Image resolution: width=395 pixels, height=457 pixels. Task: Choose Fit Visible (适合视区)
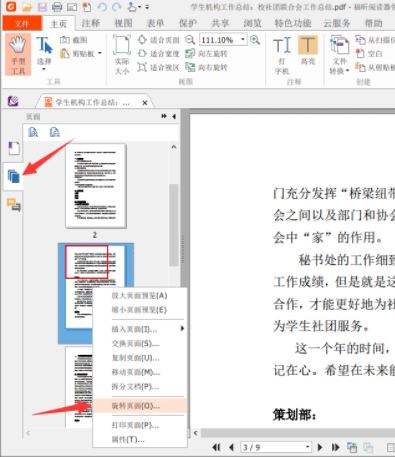[158, 67]
